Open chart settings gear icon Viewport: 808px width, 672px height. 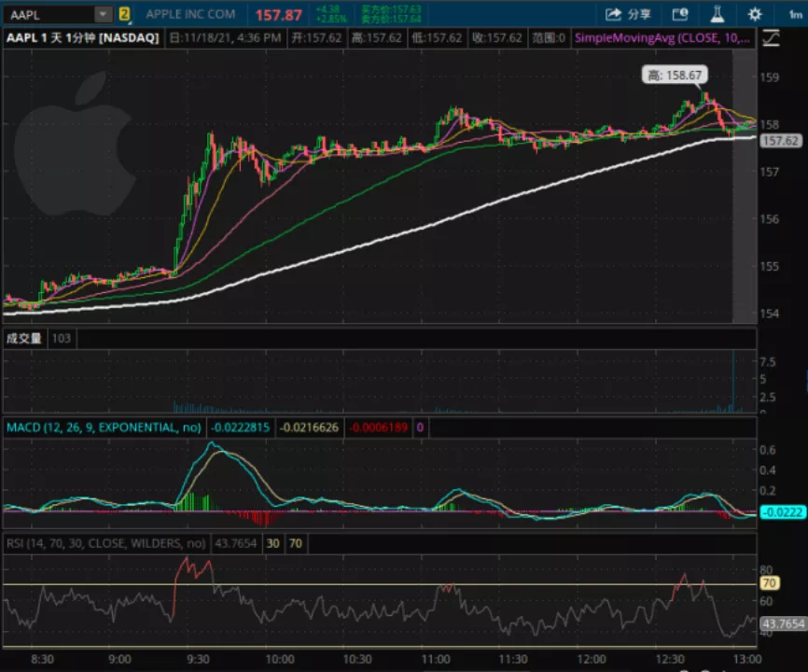(x=755, y=14)
